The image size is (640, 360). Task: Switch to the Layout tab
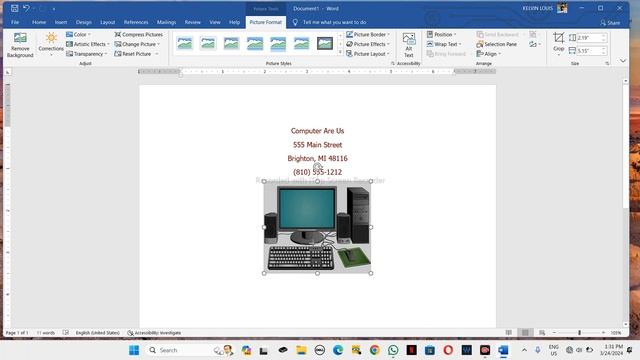107,22
